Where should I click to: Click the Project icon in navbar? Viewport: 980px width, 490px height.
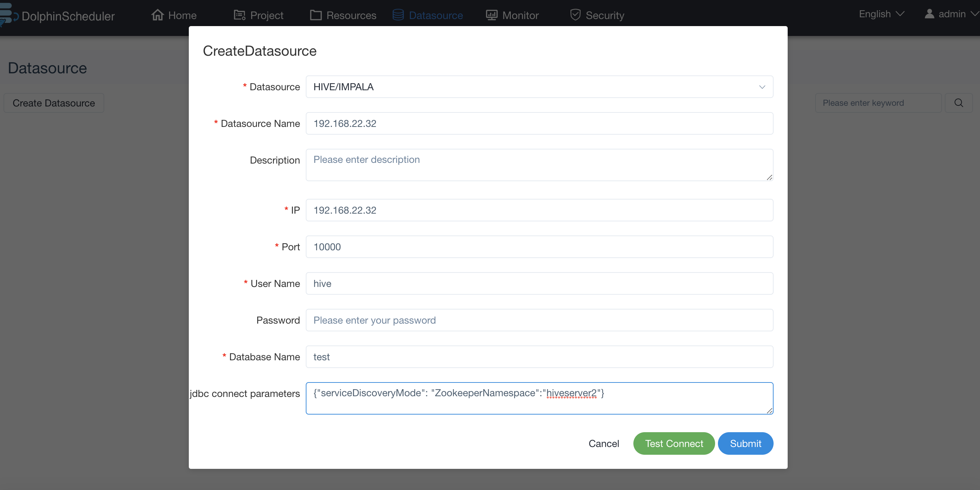(239, 15)
